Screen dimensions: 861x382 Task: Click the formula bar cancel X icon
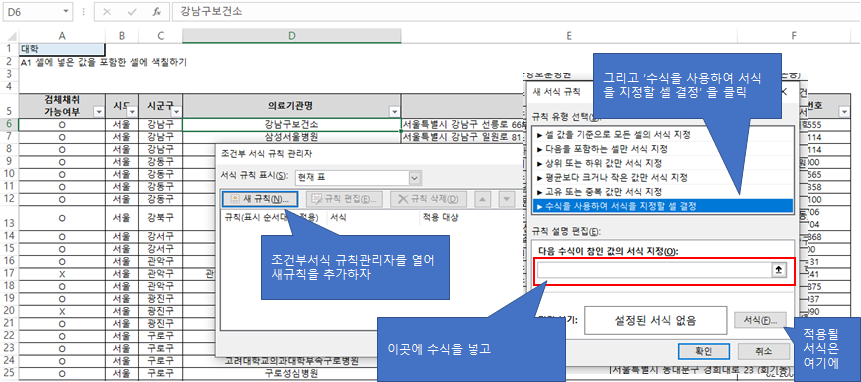(107, 12)
